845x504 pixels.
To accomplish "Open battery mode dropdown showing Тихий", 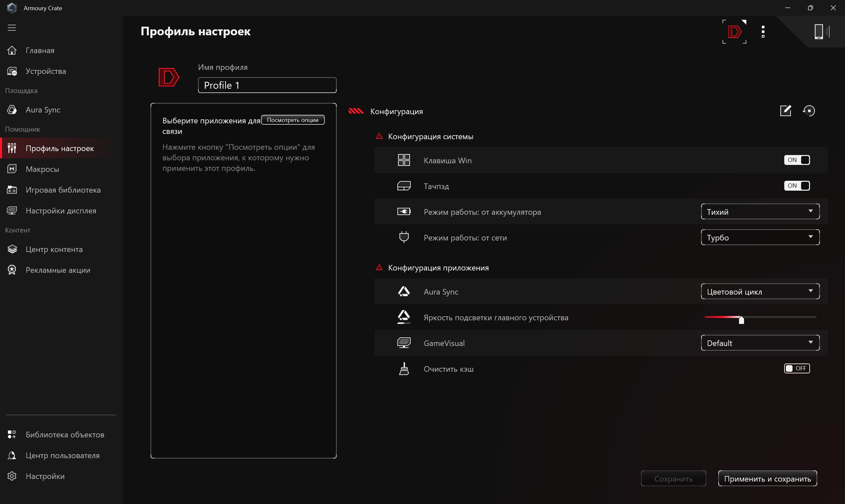I will tap(760, 211).
